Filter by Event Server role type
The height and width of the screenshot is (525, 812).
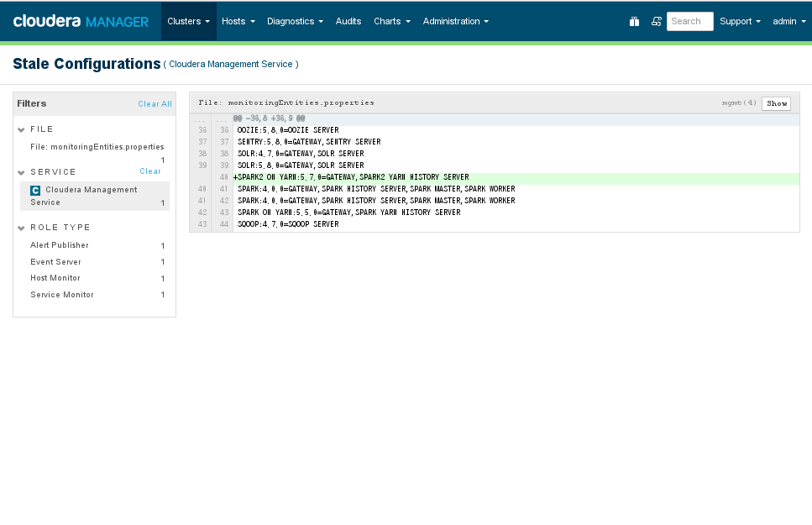click(x=56, y=262)
